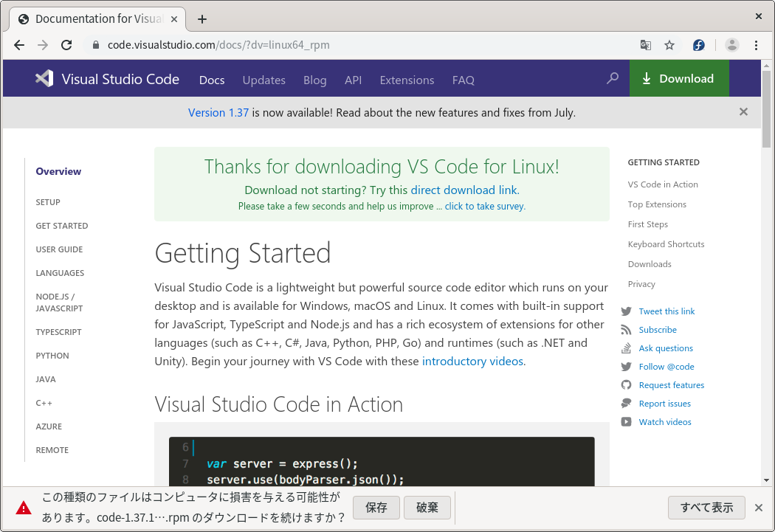The height and width of the screenshot is (532, 775).
Task: Jump to First Steps section
Action: point(647,224)
